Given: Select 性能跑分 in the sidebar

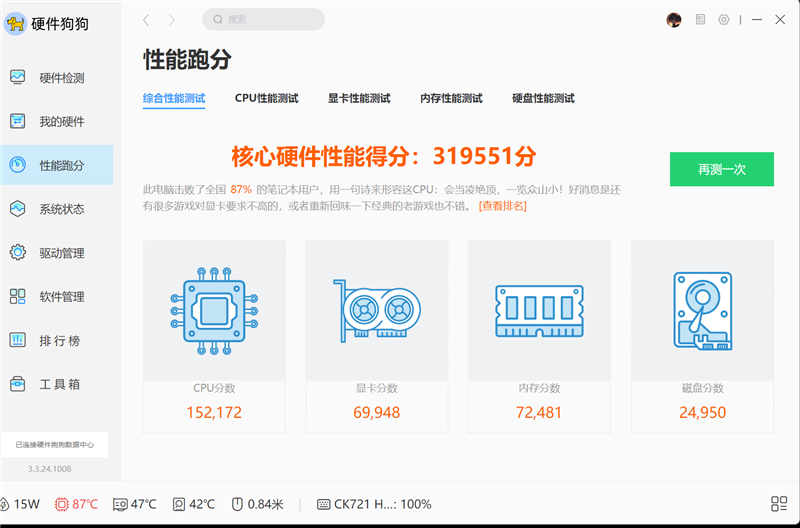Looking at the screenshot, I should point(57,165).
